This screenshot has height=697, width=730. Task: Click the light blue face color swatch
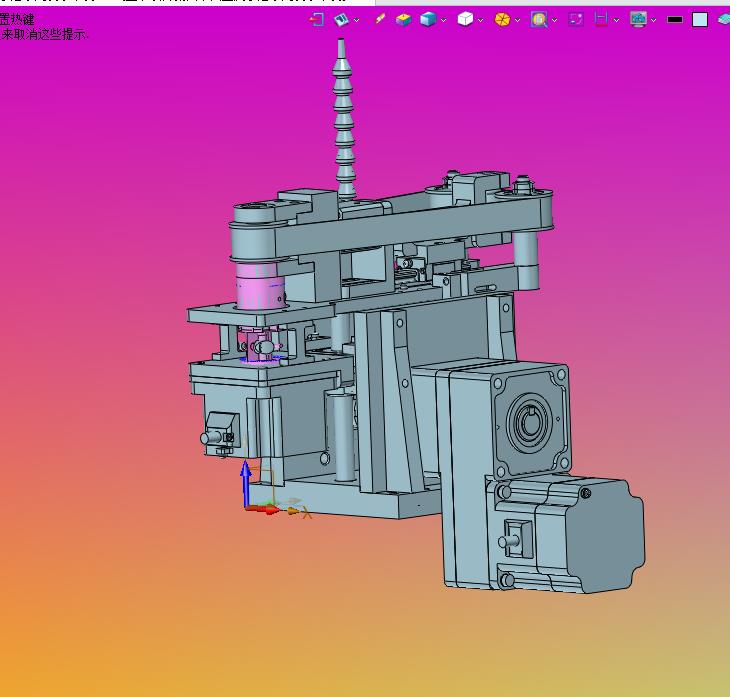point(700,20)
